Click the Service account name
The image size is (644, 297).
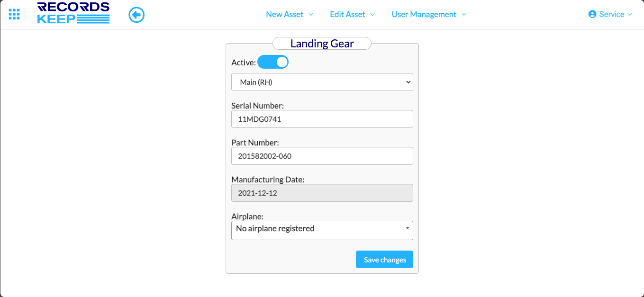(x=611, y=14)
